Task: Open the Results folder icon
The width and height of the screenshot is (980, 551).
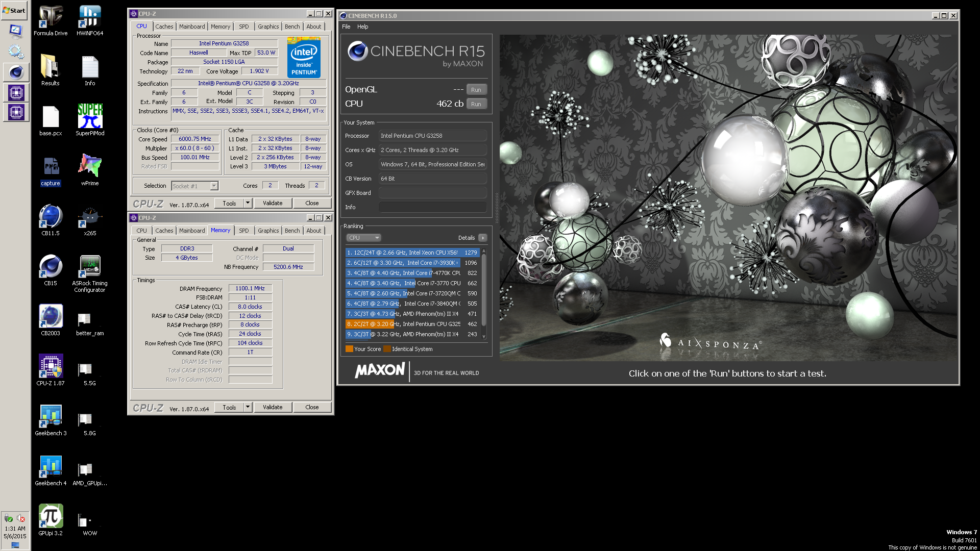Action: click(51, 70)
